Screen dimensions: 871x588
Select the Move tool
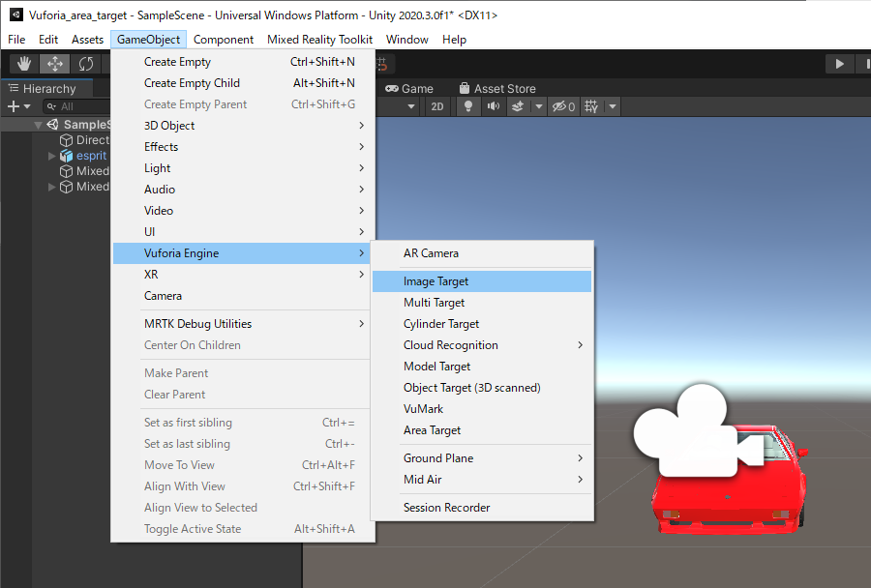tap(55, 64)
